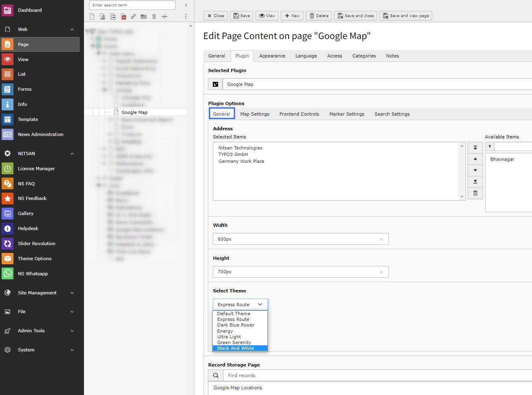Click the red mount point page icon
The width and height of the screenshot is (532, 395).
[123, 17]
